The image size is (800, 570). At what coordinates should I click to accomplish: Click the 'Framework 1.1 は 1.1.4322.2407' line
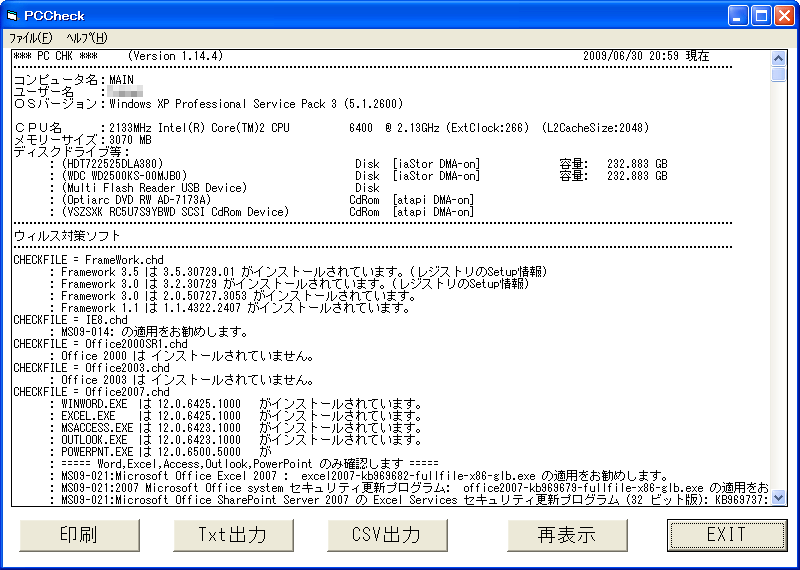point(230,308)
